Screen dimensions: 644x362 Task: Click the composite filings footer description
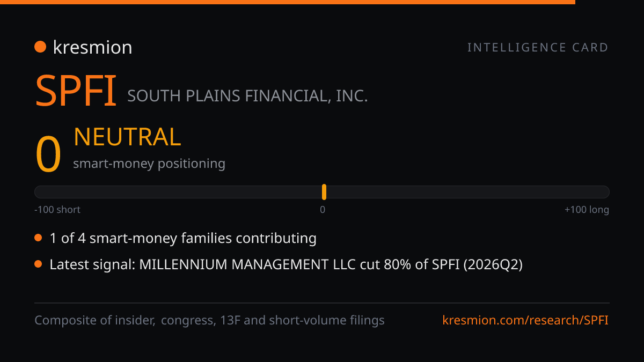209,320
